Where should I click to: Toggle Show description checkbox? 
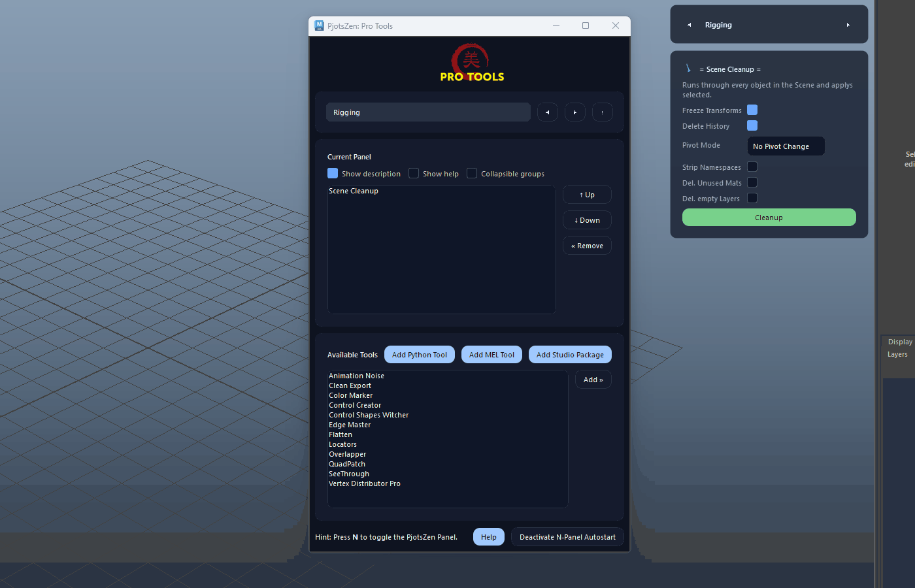(333, 173)
